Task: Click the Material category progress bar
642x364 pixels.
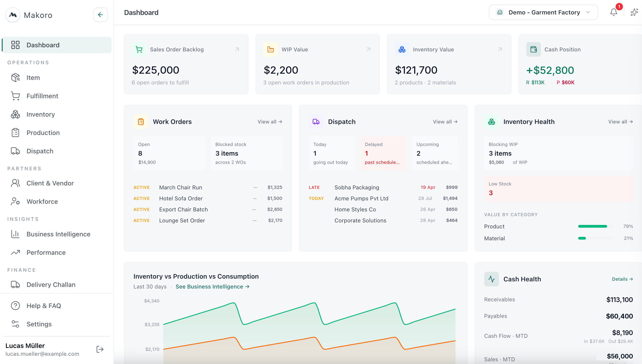Action: pos(596,238)
